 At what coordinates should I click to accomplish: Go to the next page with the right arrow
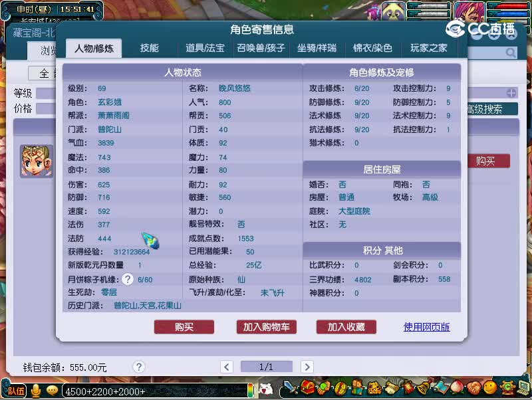point(307,366)
